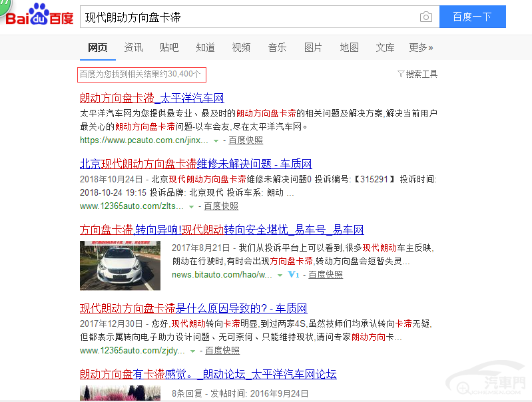Image resolution: width=532 pixels, height=402 pixels.
Task: Expand dropdown arrow after 12365auto.com/zjdy URL
Action: 192,351
